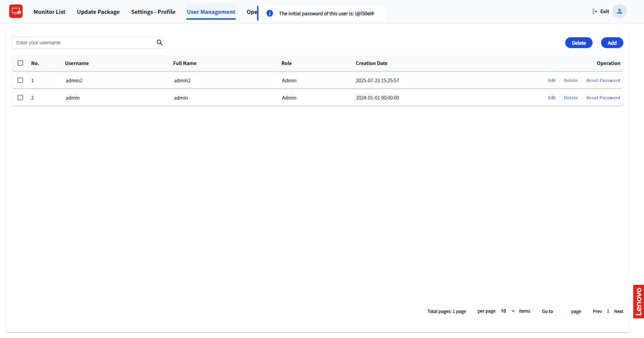Reset Password for admin user
The height and width of the screenshot is (338, 644).
click(603, 97)
